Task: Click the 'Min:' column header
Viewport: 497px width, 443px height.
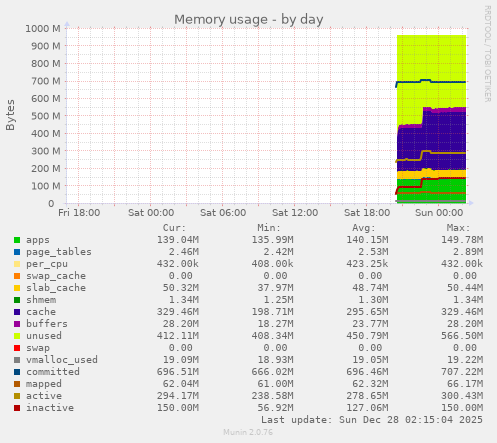Action: tap(269, 228)
